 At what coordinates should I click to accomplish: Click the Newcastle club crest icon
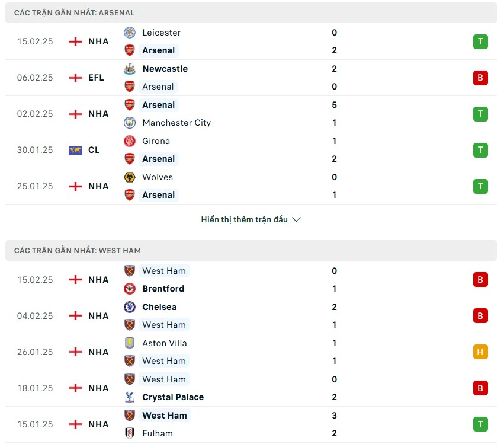tap(129, 69)
